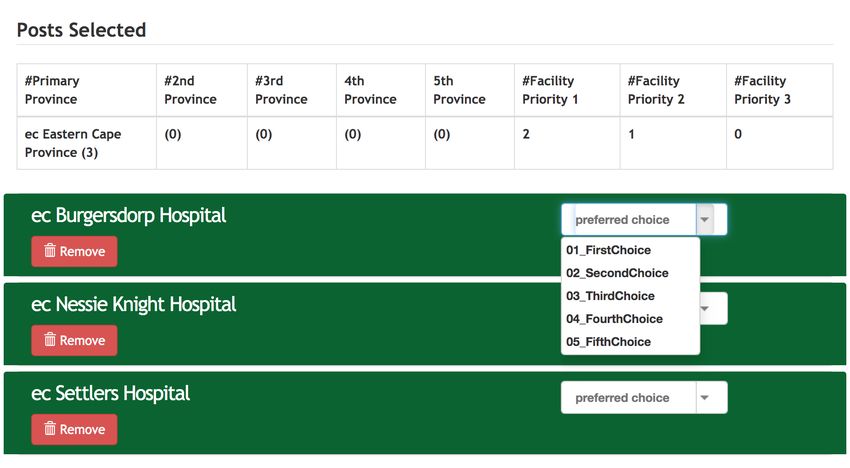This screenshot has width=850, height=468.
Task: Remove the ec Burgersdorp Hospital post
Action: (74, 251)
